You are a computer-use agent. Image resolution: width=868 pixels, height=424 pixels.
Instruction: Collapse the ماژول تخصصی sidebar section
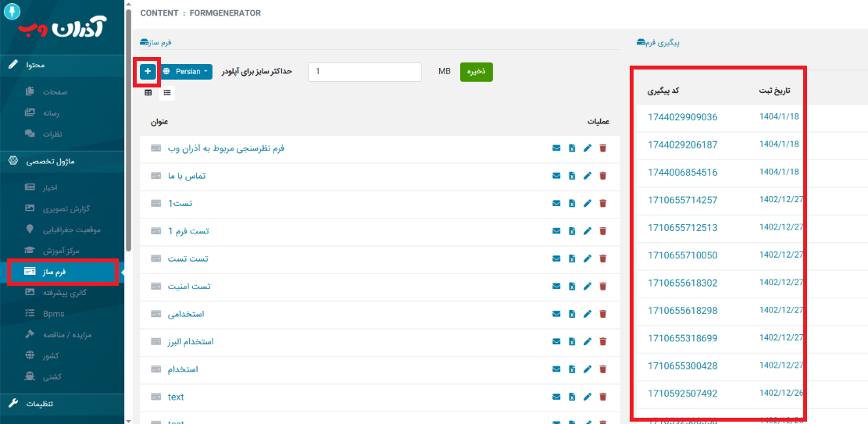click(x=61, y=161)
